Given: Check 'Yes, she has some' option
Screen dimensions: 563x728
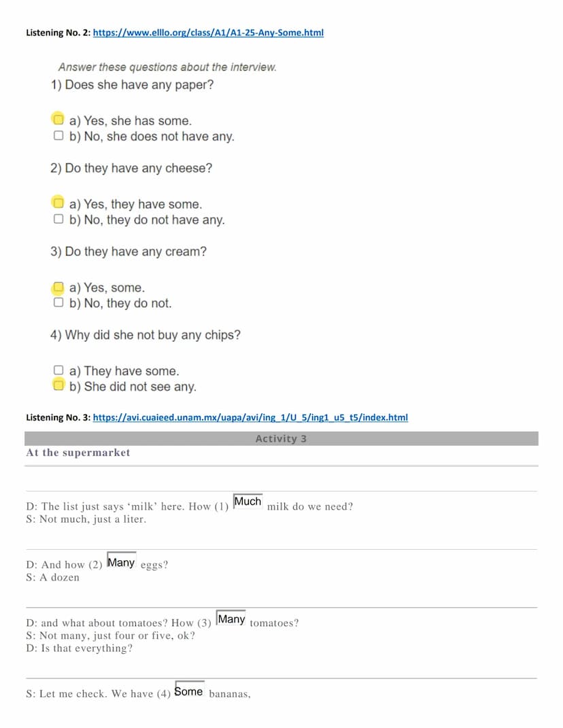Looking at the screenshot, I should pyautogui.click(x=58, y=120).
